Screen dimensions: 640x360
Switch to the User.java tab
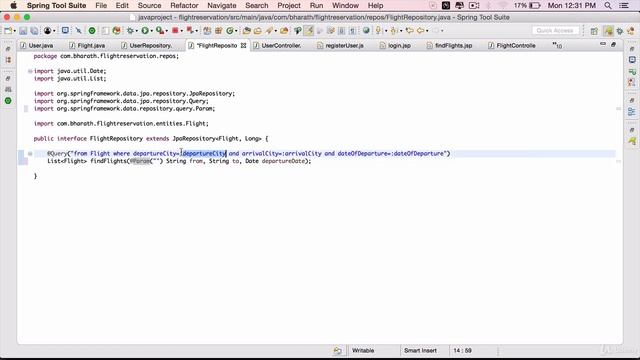37,46
